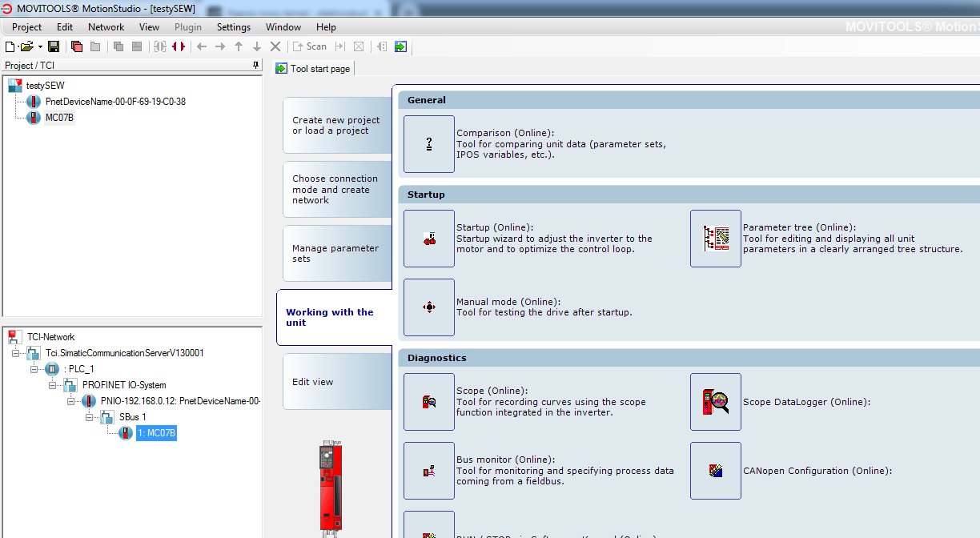The height and width of the screenshot is (538, 980).
Task: Click the right arrow toolbar icon
Action: 220,47
